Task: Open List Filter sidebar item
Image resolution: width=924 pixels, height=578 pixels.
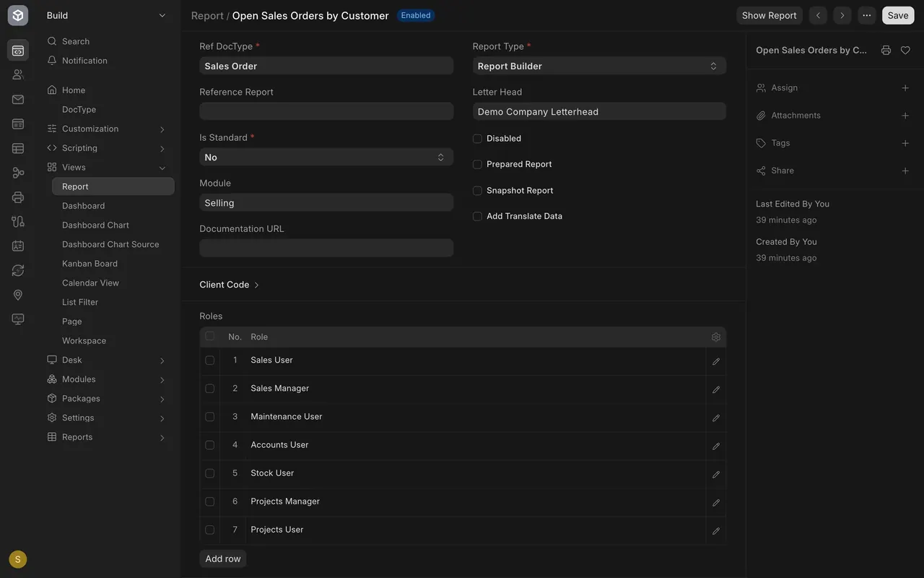Action: tap(113, 302)
